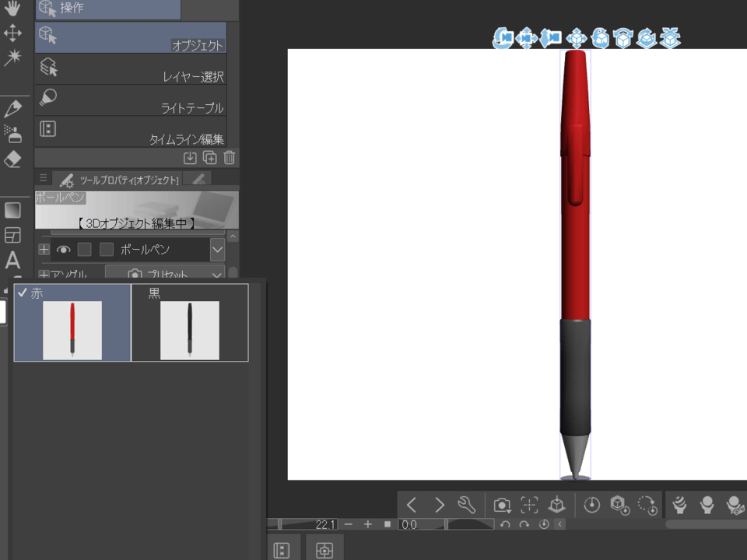Open the 3D settings with the wrench icon
The width and height of the screenshot is (747, 560).
click(467, 505)
